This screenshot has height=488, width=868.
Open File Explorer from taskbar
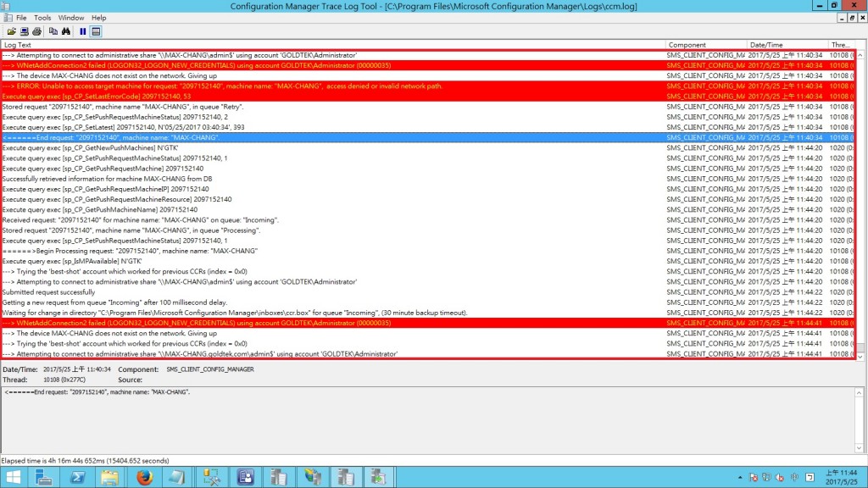[109, 477]
